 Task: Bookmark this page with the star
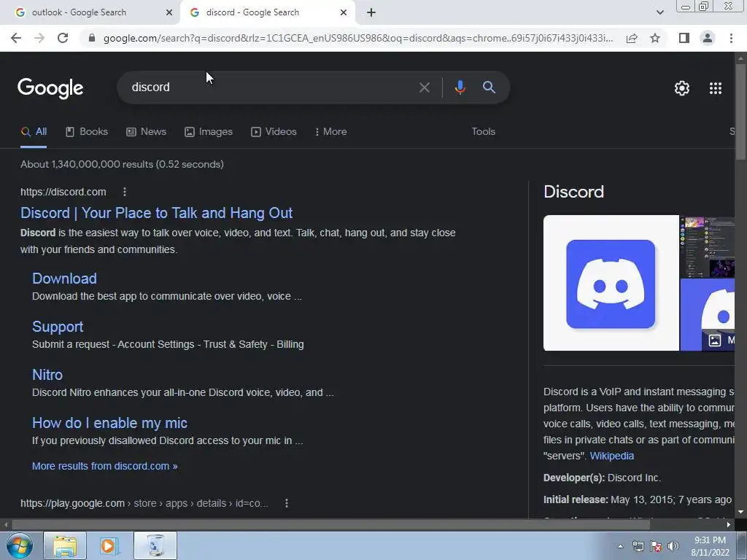tap(655, 38)
